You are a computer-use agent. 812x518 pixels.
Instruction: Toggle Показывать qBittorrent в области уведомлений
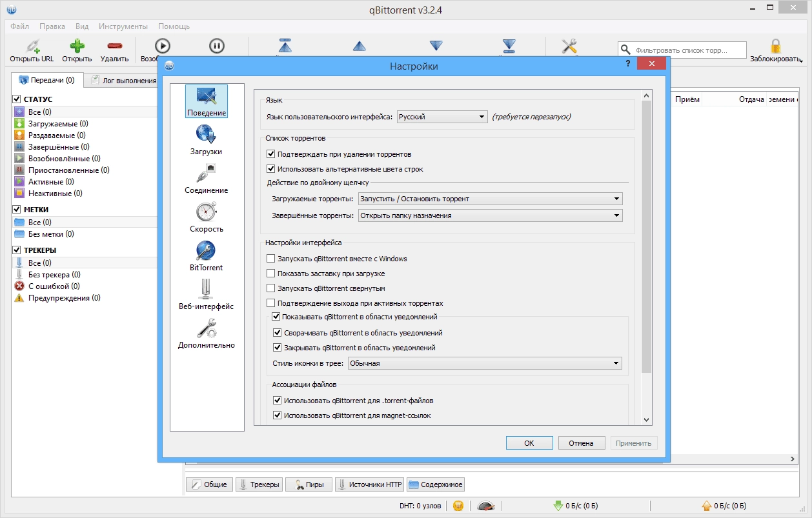coord(276,317)
